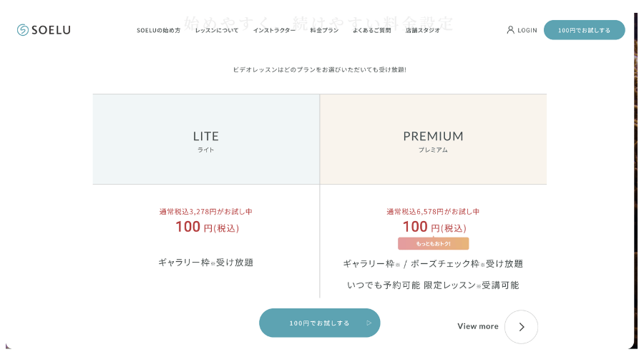
Task: Open the 料金プラン navigation link
Action: [324, 31]
